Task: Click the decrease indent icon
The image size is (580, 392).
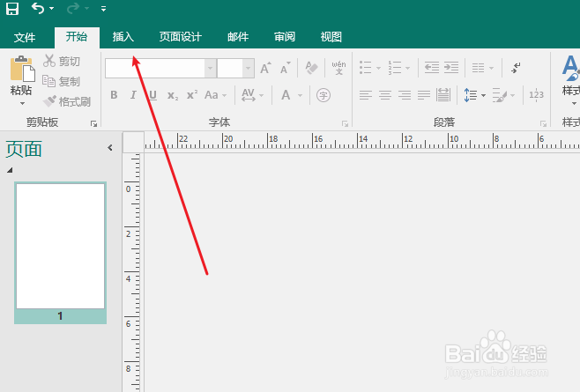Action: [x=432, y=67]
